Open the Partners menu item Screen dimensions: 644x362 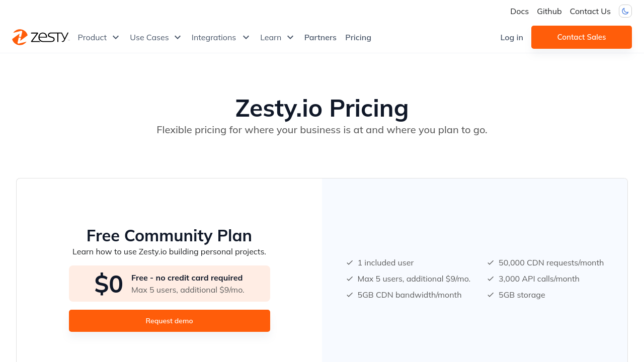click(320, 37)
